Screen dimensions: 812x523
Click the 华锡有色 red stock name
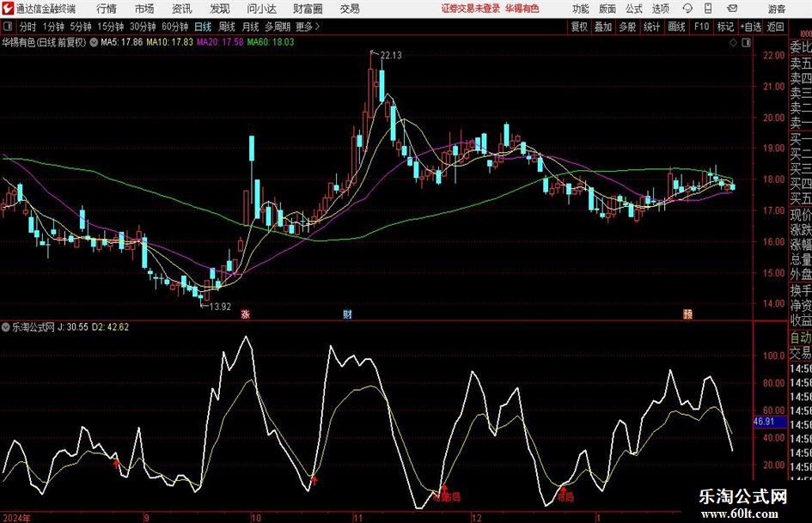pos(522,9)
